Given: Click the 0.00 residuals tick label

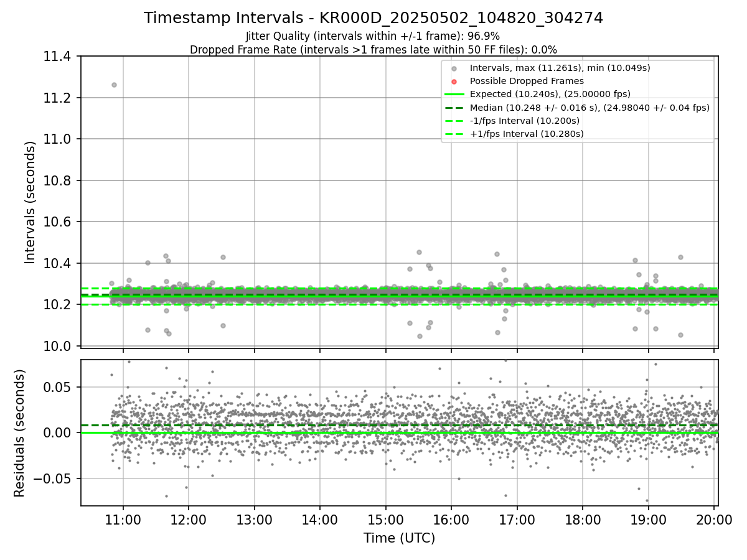Looking at the screenshot, I should coord(59,432).
